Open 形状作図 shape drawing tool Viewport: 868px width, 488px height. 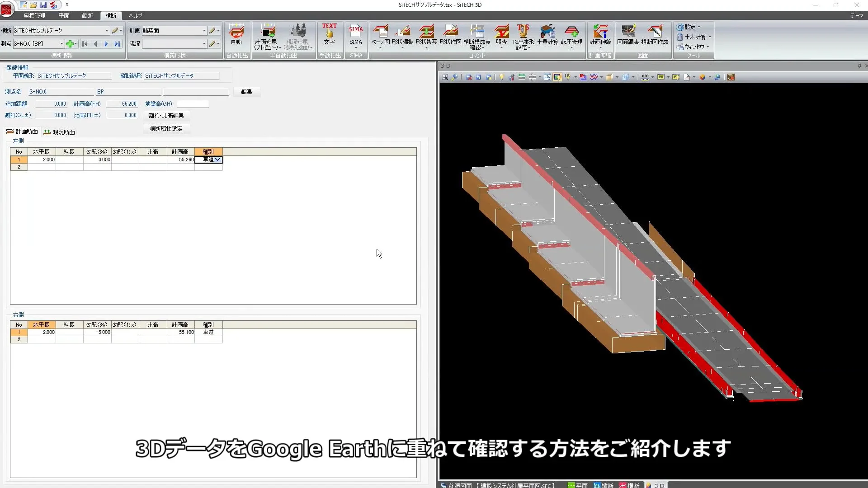[x=450, y=35]
